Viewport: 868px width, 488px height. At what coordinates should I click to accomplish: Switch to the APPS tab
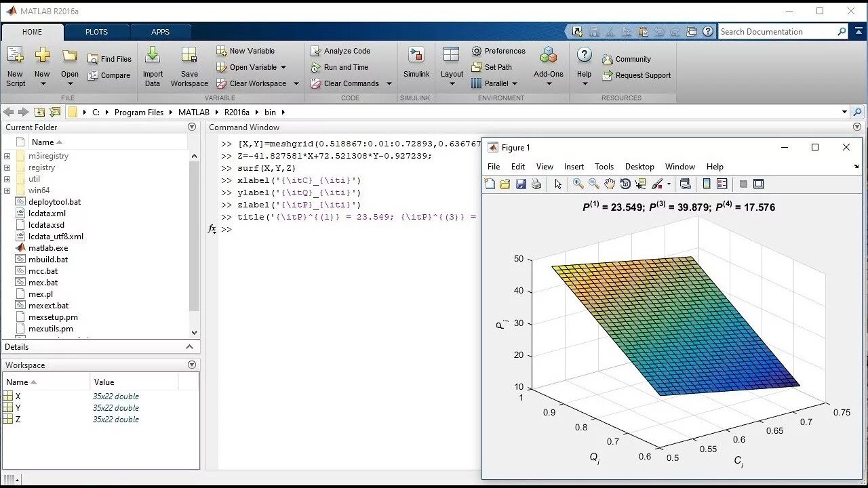coord(161,32)
